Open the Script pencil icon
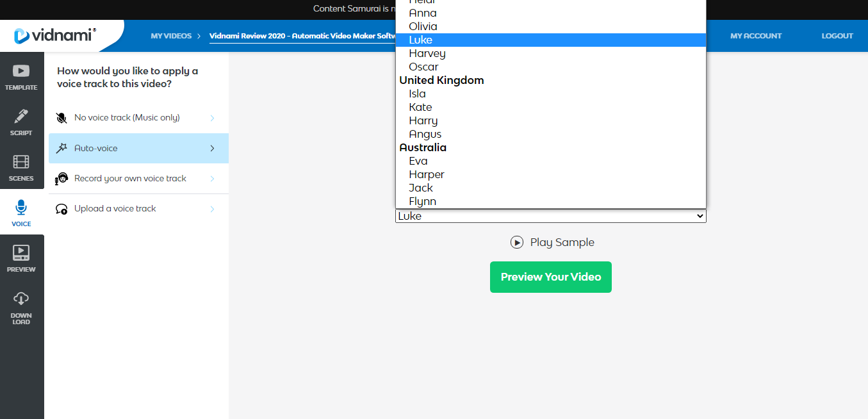Viewport: 868px width, 419px height. click(x=21, y=117)
